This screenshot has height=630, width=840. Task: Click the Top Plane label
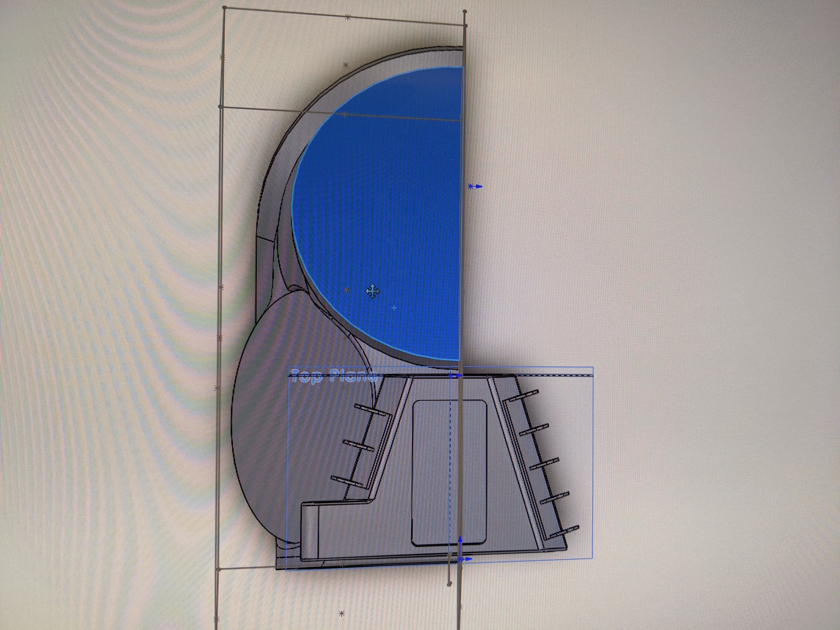(x=334, y=376)
